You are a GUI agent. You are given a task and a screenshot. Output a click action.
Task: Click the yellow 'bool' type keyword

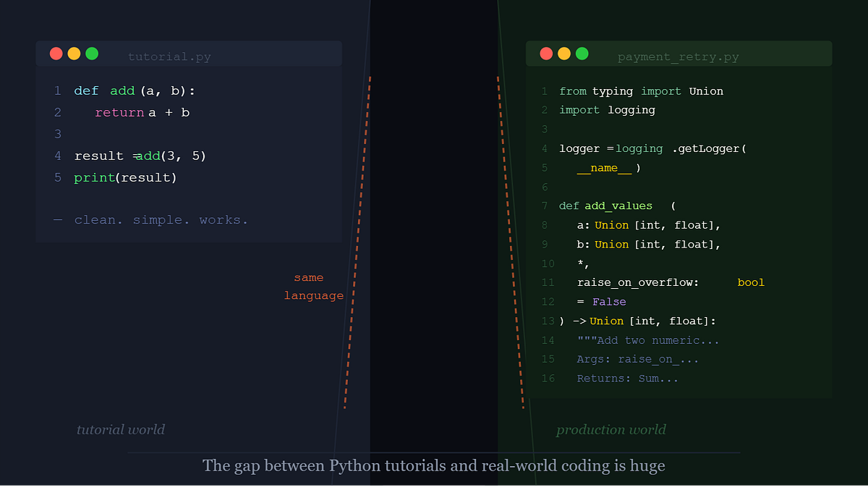click(x=751, y=282)
